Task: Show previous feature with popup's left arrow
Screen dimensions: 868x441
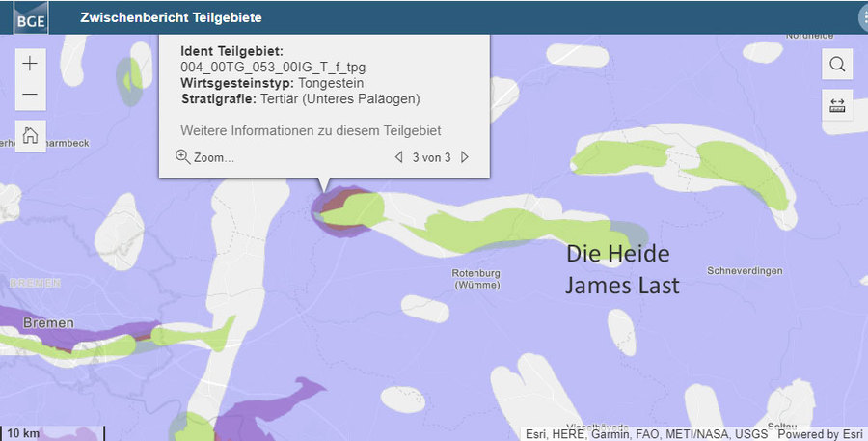Action: point(398,157)
